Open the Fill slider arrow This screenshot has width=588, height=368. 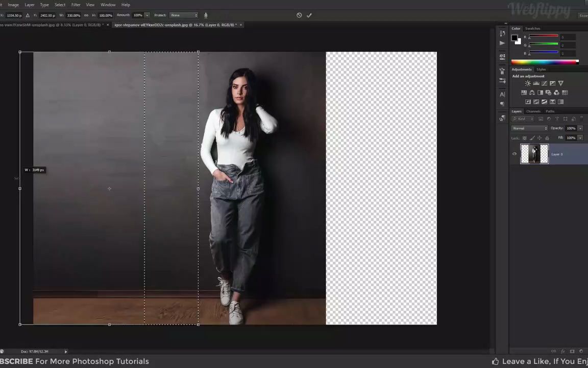tap(580, 138)
